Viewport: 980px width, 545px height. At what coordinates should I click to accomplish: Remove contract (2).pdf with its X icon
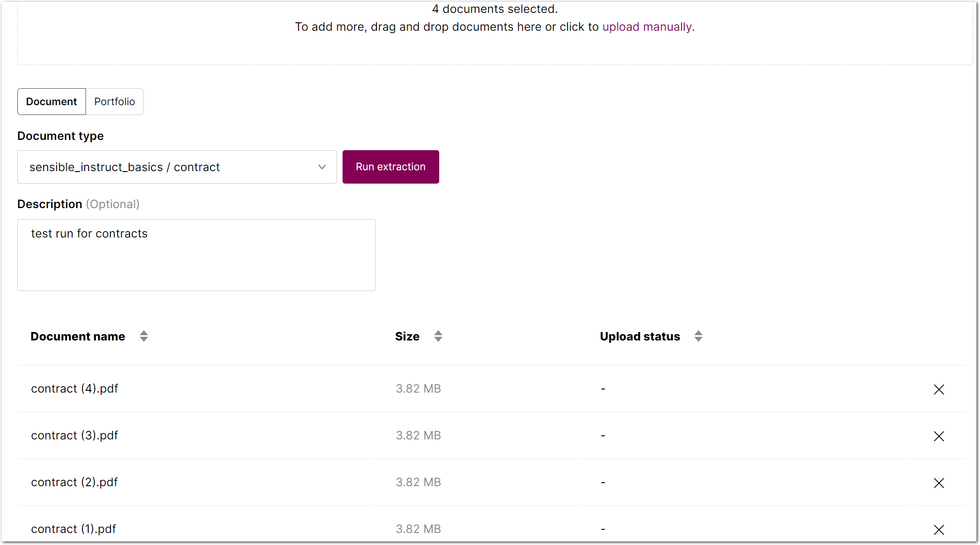point(939,483)
